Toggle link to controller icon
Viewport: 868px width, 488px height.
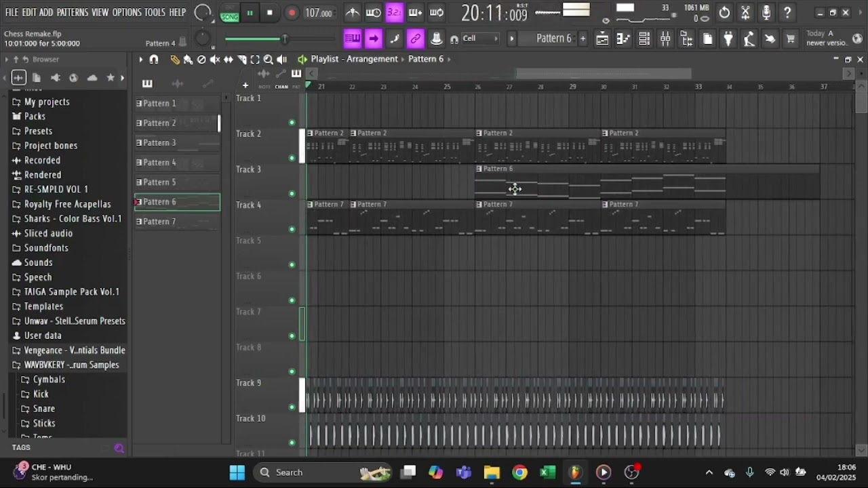tap(416, 39)
